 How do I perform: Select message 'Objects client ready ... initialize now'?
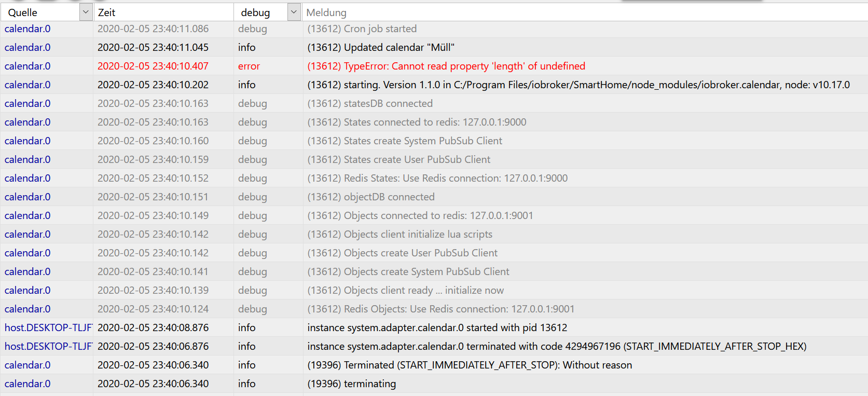point(406,290)
